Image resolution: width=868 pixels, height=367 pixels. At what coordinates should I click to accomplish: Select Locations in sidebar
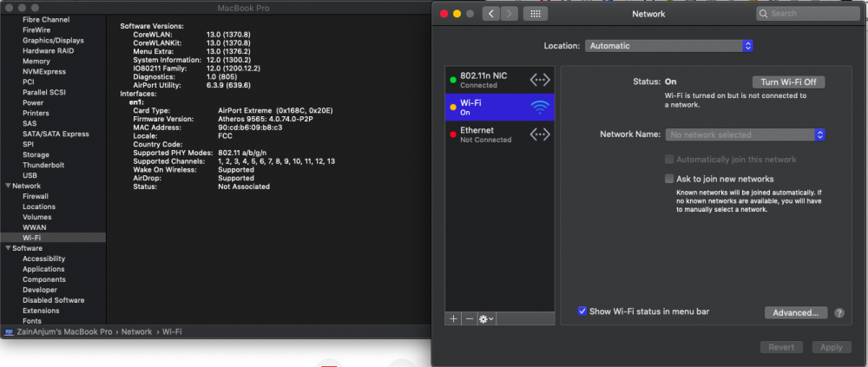[39, 206]
